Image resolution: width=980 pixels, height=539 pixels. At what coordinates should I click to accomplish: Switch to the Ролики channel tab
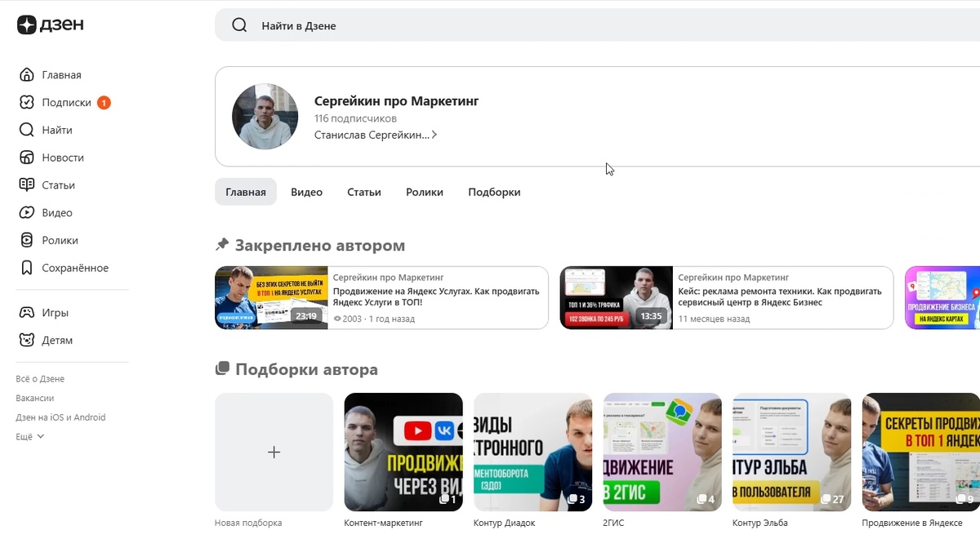425,192
